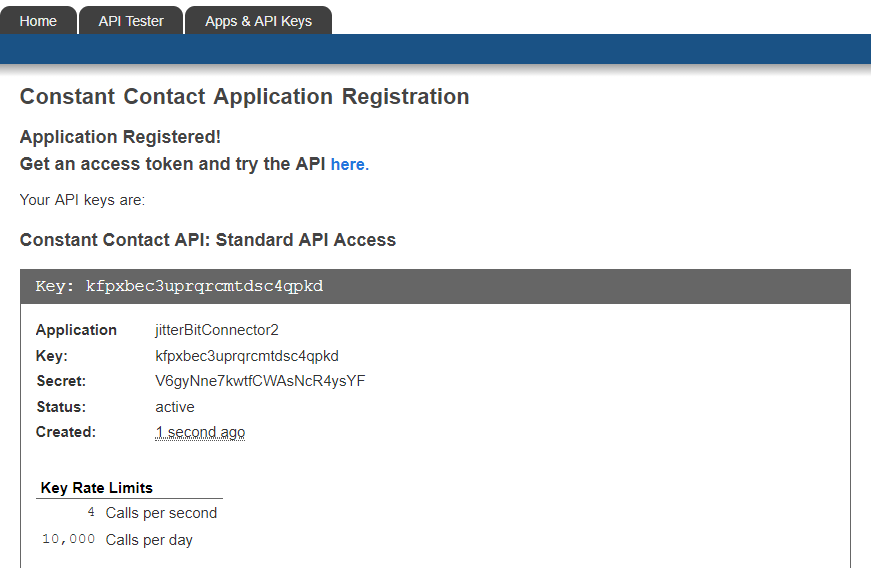Click the 'Your API keys are:' text
This screenshot has height=568, width=871.
(x=82, y=200)
